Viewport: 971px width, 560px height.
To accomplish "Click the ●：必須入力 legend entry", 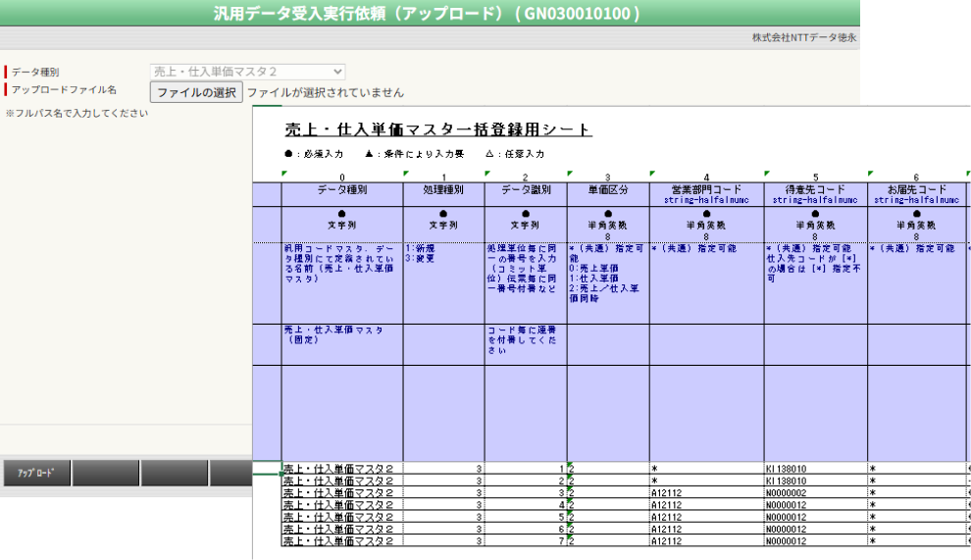I will tap(313, 154).
